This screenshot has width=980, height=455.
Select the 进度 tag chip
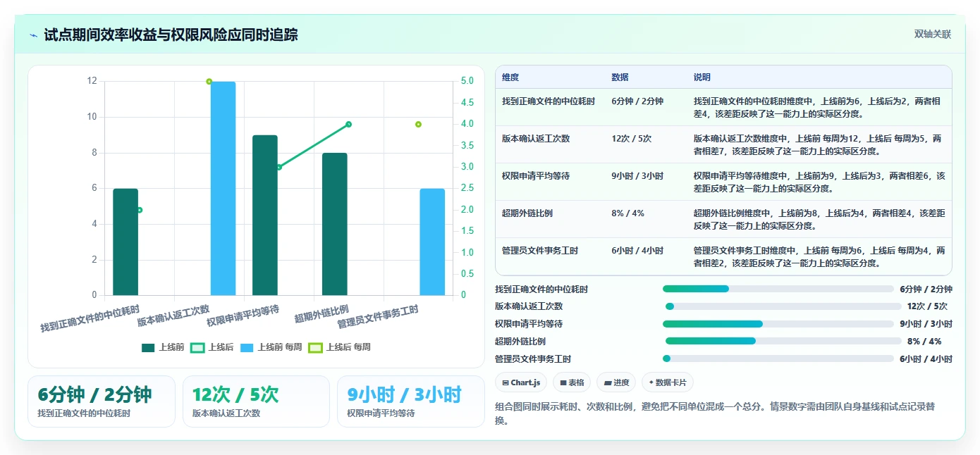point(616,382)
